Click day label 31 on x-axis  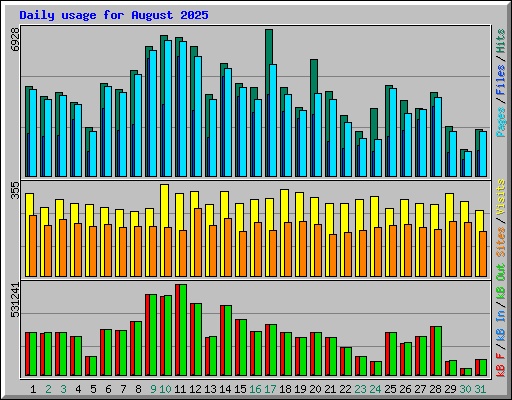pos(480,389)
